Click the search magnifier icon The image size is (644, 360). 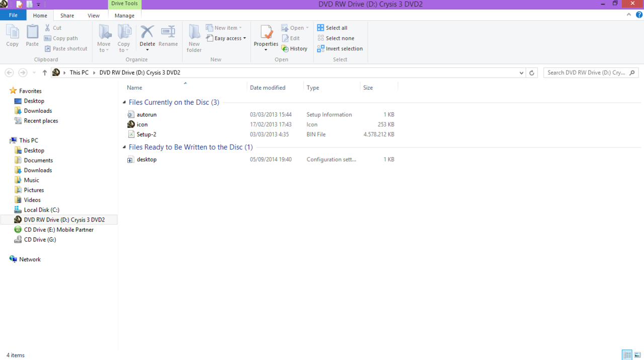coord(633,73)
